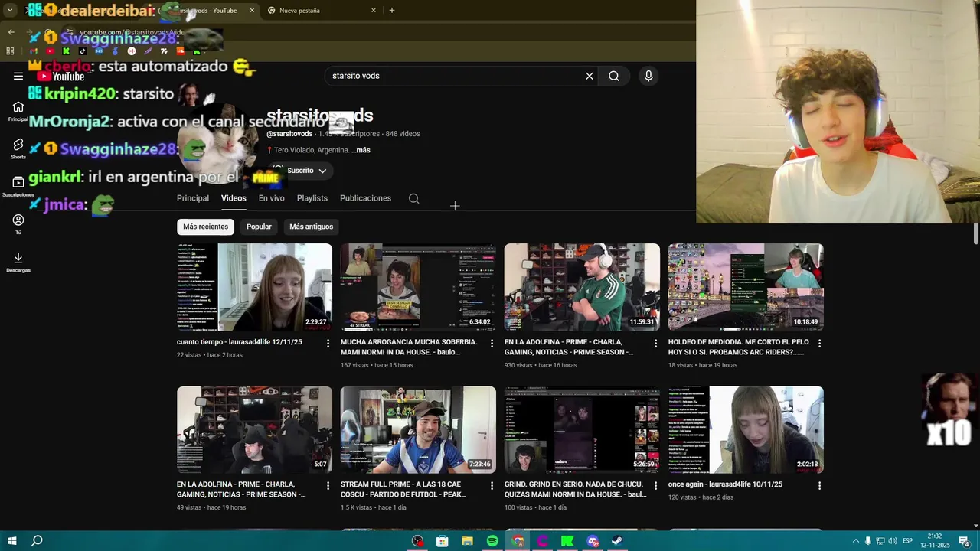Click thumbnail with 10:18:49 duration
Viewport: 980px width, 551px height.
pyautogui.click(x=746, y=287)
